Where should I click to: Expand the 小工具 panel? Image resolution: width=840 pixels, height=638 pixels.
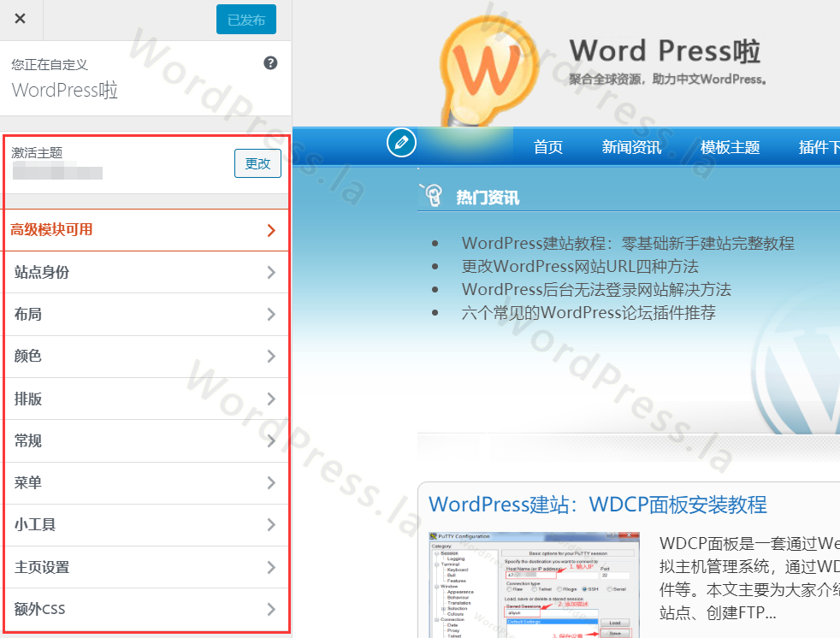click(x=145, y=525)
